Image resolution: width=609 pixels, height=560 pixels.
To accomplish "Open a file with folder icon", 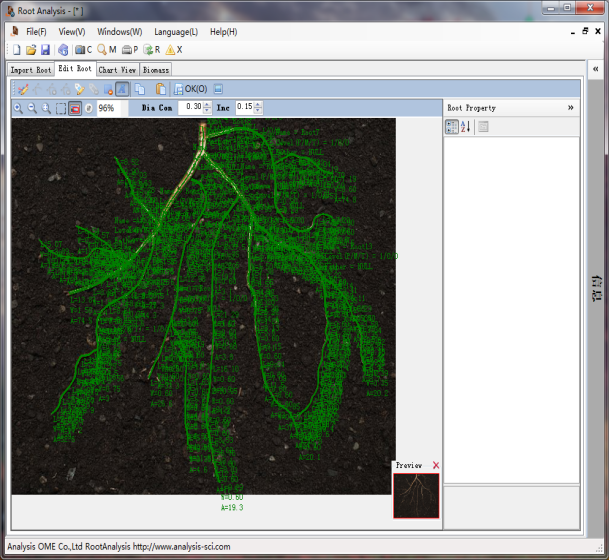I will pos(31,49).
